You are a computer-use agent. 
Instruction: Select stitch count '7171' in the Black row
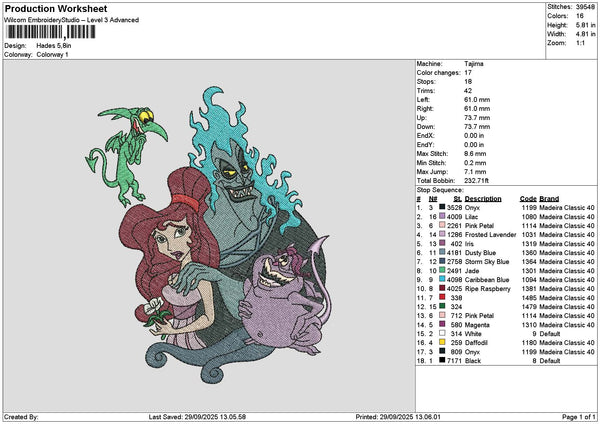coord(455,360)
